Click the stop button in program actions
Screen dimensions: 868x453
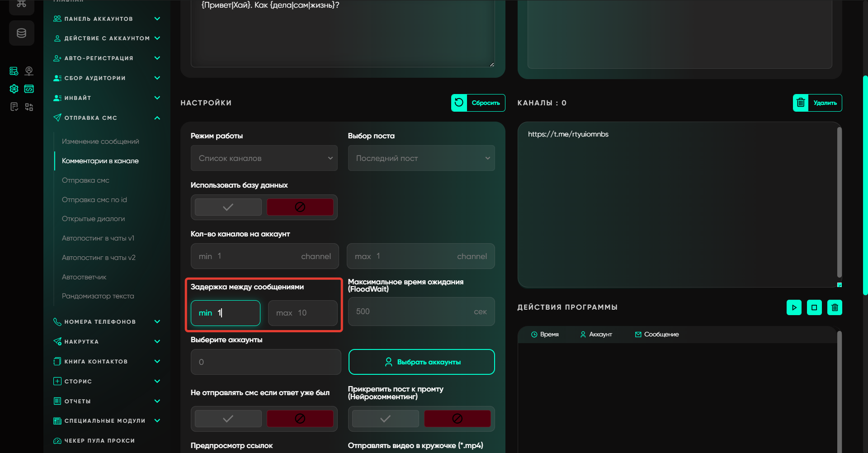point(814,307)
